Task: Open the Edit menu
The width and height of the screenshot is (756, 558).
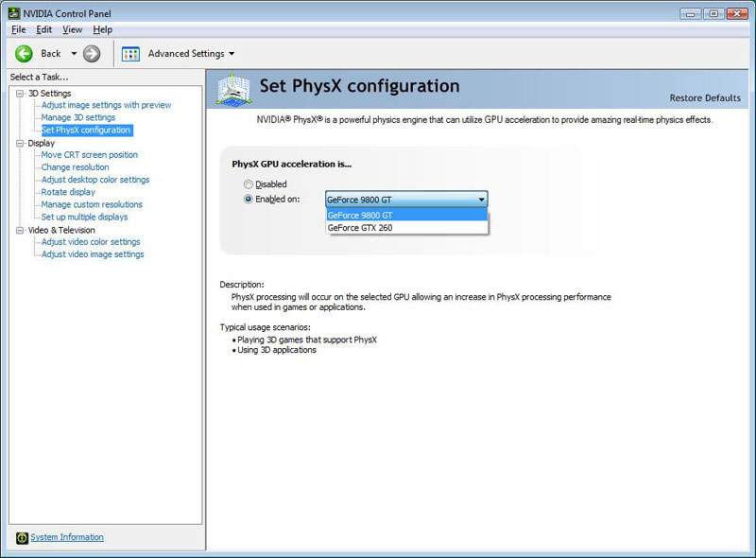Action: tap(43, 29)
